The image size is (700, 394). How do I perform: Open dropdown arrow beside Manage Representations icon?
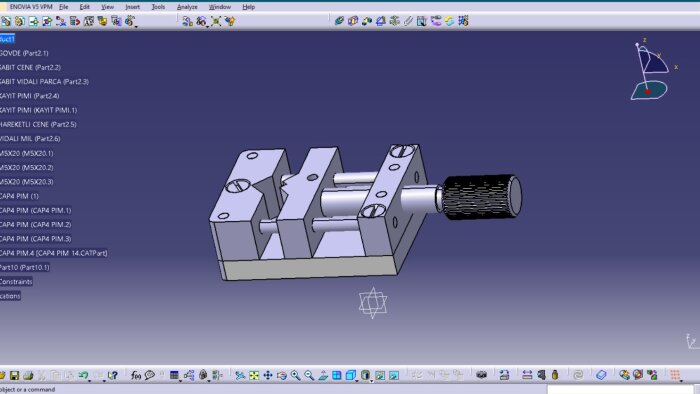136,27
